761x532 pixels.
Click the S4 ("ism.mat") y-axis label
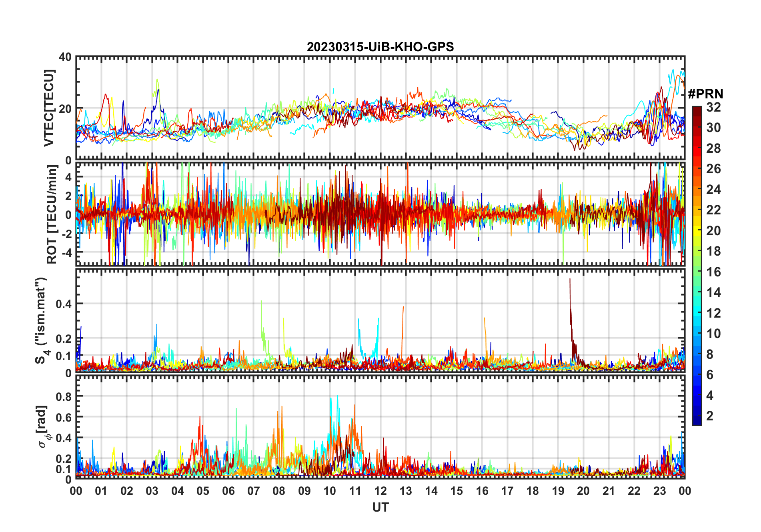(41, 321)
